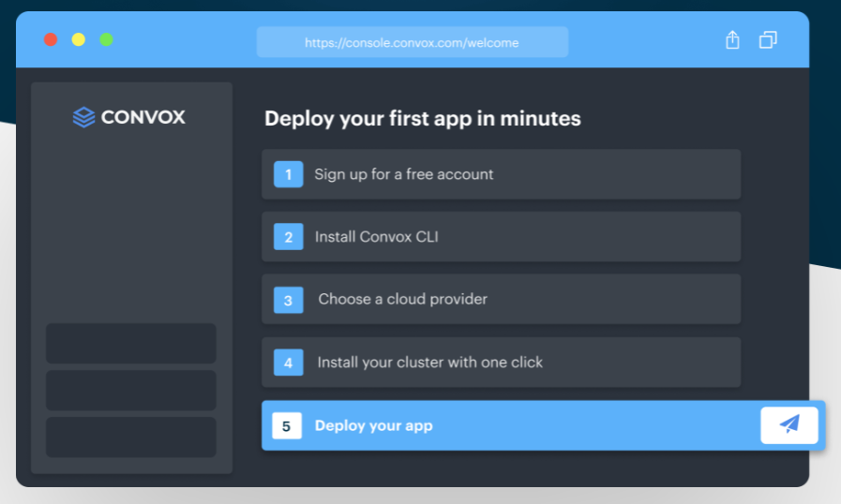Select the number 2 step badge

tap(288, 237)
